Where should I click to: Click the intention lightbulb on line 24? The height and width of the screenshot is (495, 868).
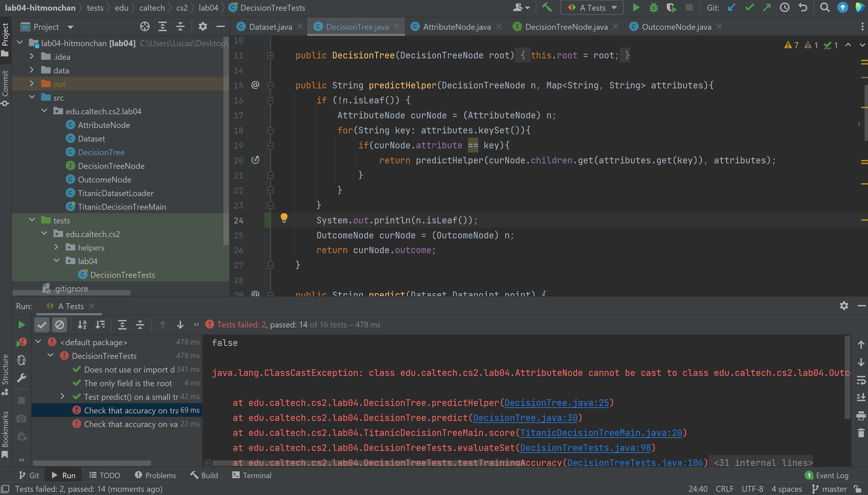(x=284, y=217)
